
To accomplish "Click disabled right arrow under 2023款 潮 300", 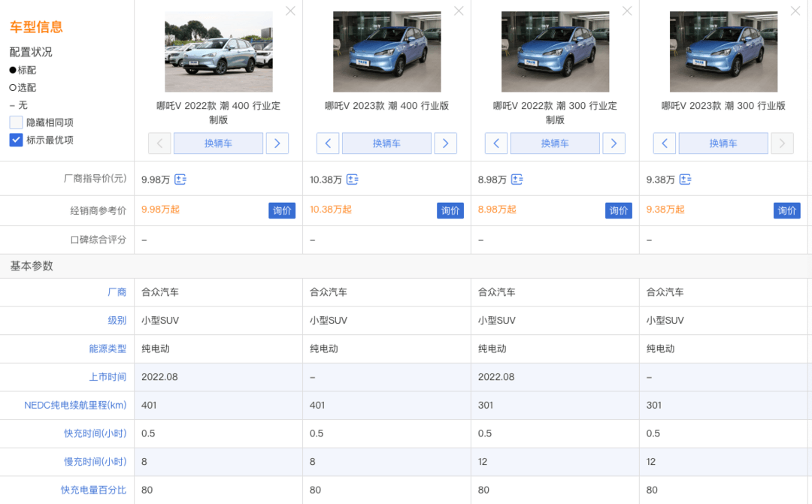I will click(x=783, y=143).
